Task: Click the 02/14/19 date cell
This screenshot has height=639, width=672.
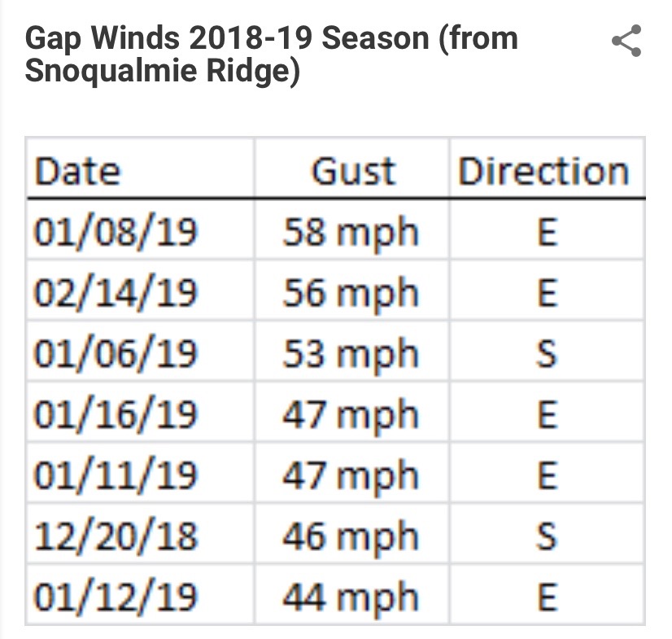Action: 116,293
